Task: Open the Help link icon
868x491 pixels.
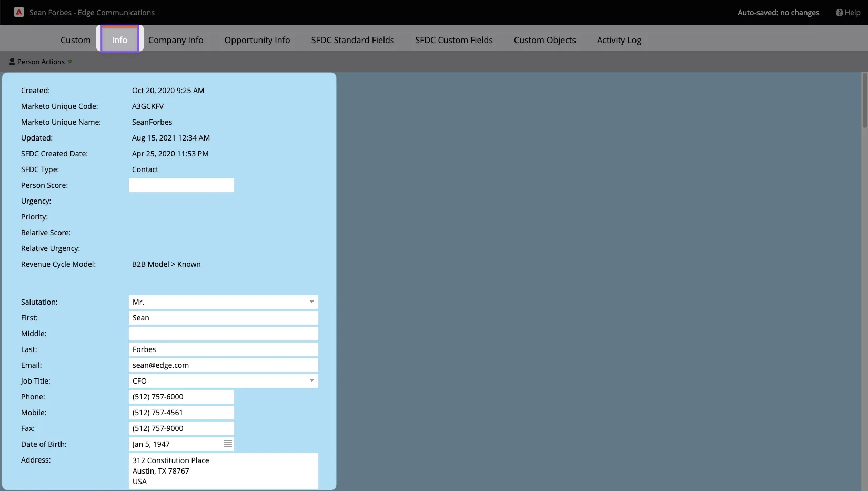Action: coord(839,13)
